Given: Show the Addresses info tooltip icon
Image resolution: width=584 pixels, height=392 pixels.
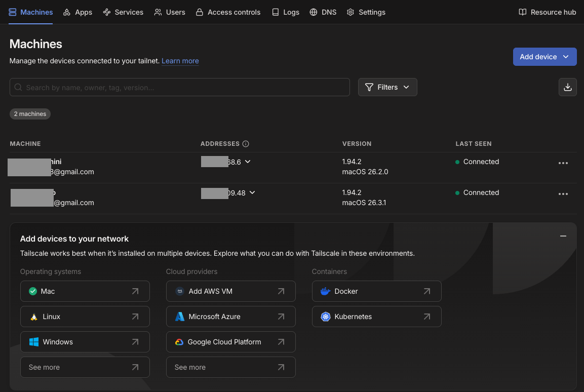Looking at the screenshot, I should tap(246, 144).
